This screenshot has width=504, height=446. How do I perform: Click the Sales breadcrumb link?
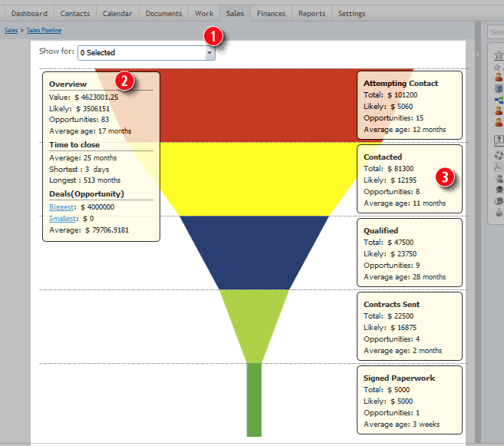[11, 30]
